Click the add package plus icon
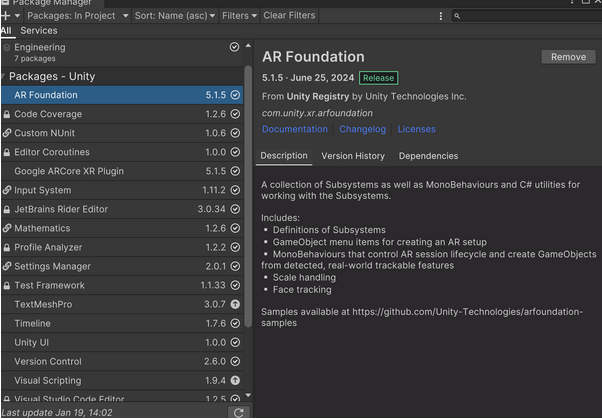 click(7, 16)
